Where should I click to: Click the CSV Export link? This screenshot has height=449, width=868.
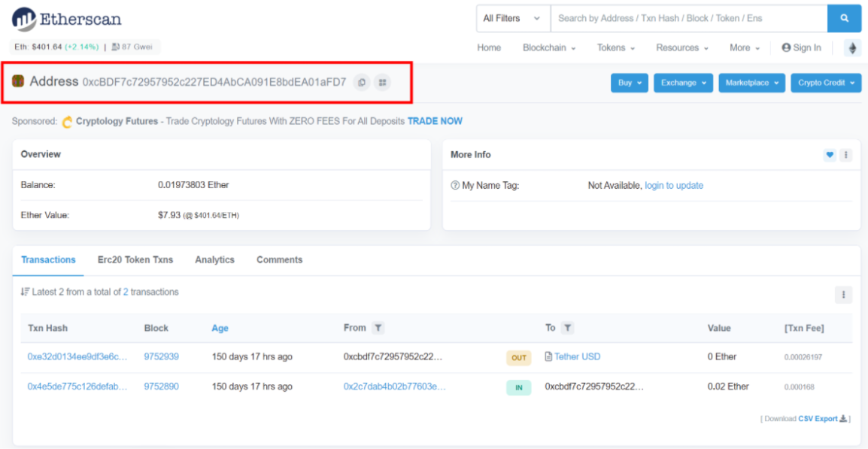click(x=818, y=419)
